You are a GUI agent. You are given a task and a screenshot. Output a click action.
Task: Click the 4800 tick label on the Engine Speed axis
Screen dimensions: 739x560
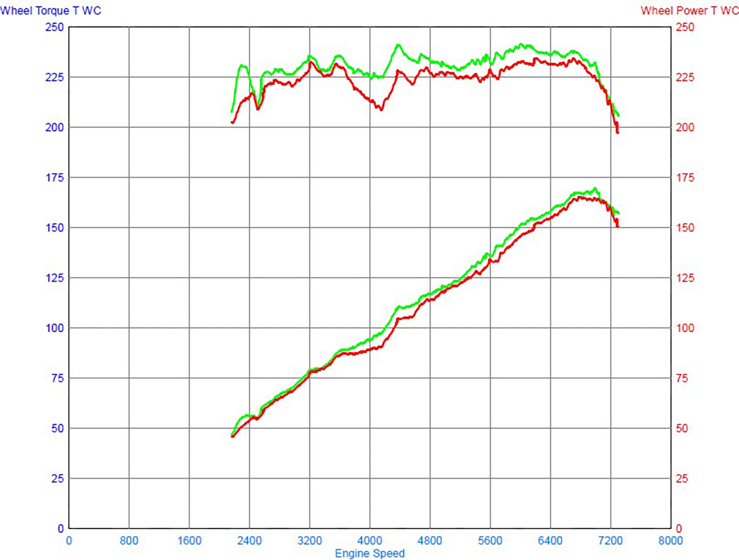coord(430,541)
